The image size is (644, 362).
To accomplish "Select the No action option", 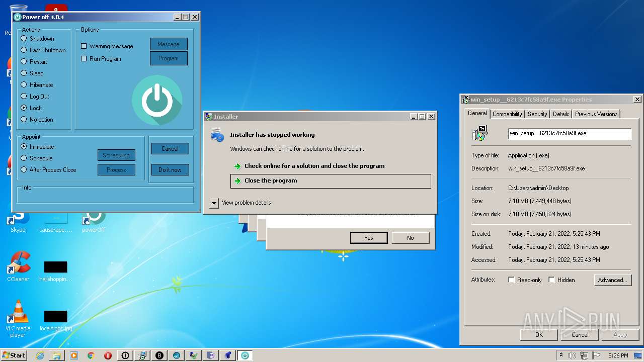I will (x=24, y=120).
